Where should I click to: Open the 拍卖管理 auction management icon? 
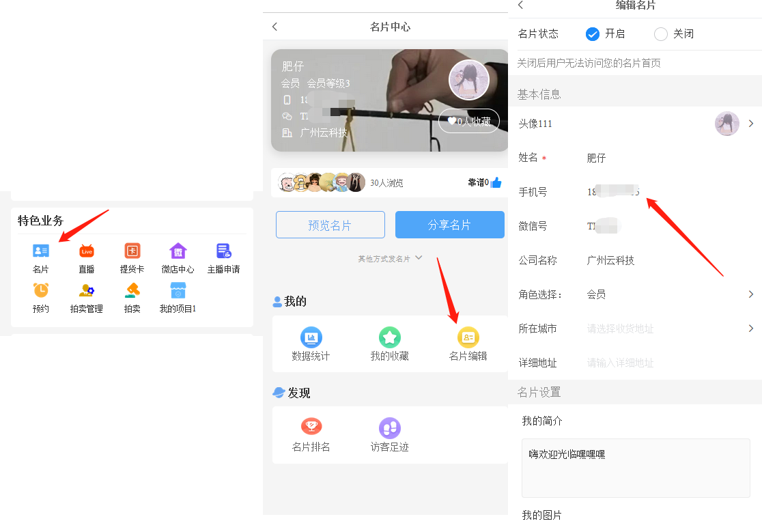pos(87,291)
